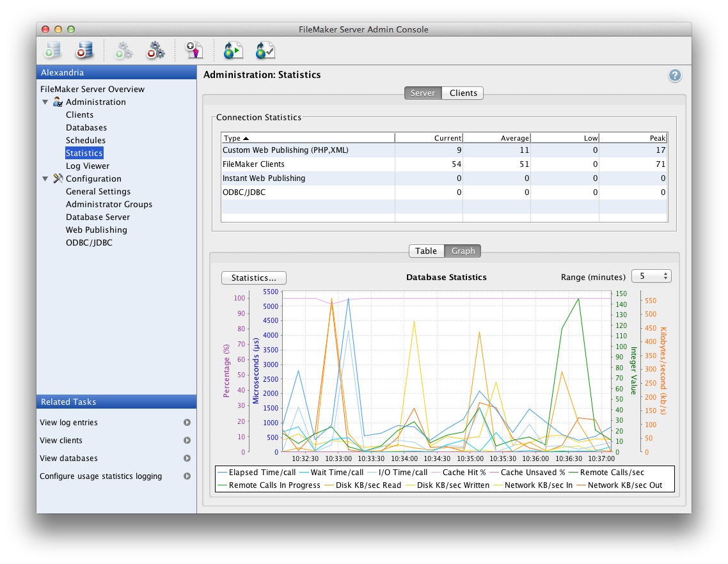The image size is (728, 564).
Task: Switch to the Table view tab
Action: tap(426, 251)
